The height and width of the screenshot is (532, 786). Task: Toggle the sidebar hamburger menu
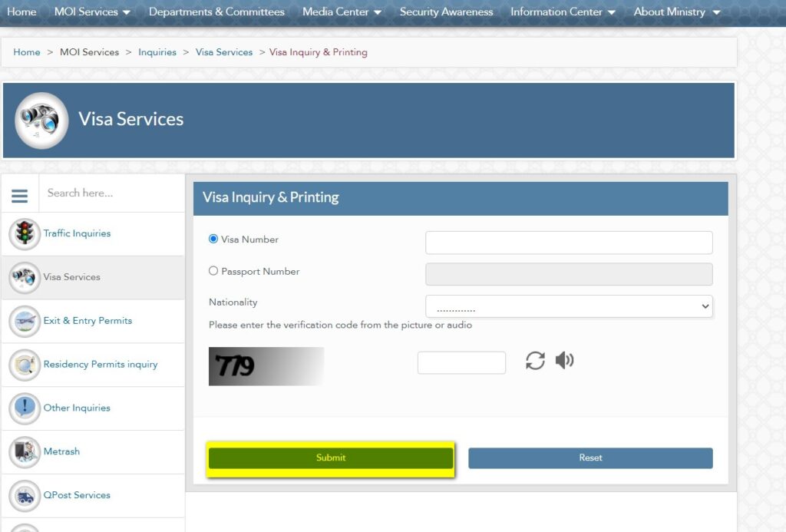point(20,196)
